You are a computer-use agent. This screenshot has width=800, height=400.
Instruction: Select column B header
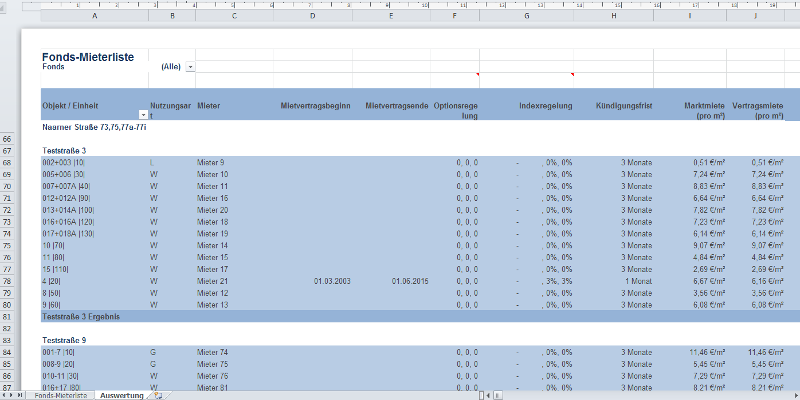point(172,16)
